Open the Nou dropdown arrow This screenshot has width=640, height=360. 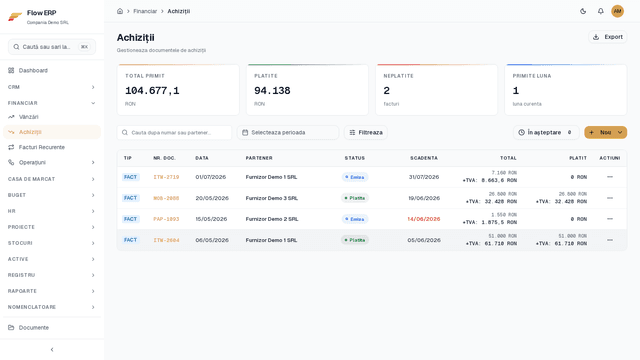[620, 133]
